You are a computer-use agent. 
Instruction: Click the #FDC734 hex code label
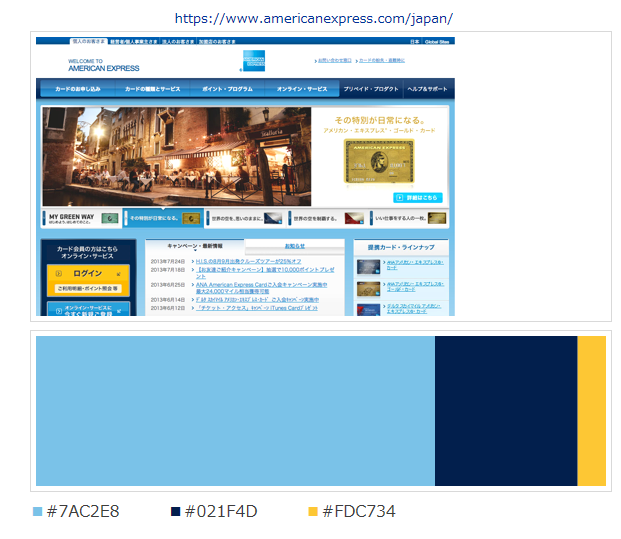pyautogui.click(x=359, y=511)
